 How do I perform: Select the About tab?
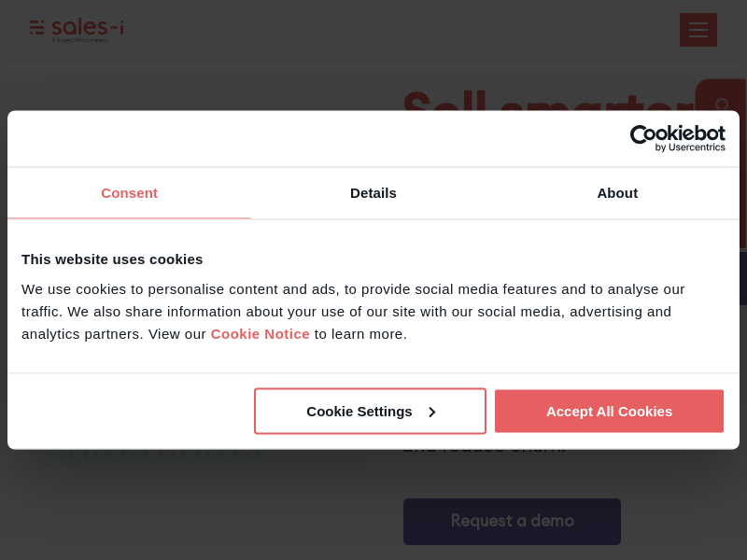pyautogui.click(x=617, y=193)
